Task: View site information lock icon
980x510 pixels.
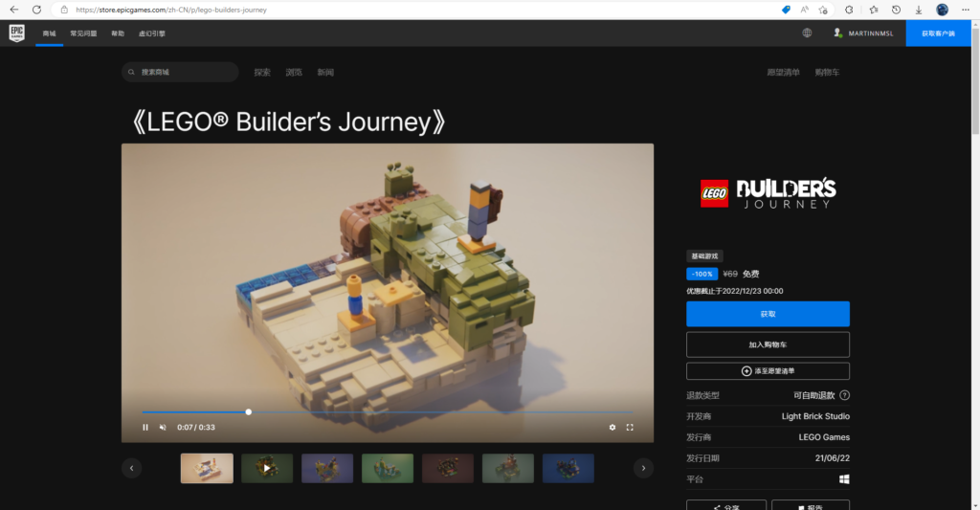Action: (64, 10)
